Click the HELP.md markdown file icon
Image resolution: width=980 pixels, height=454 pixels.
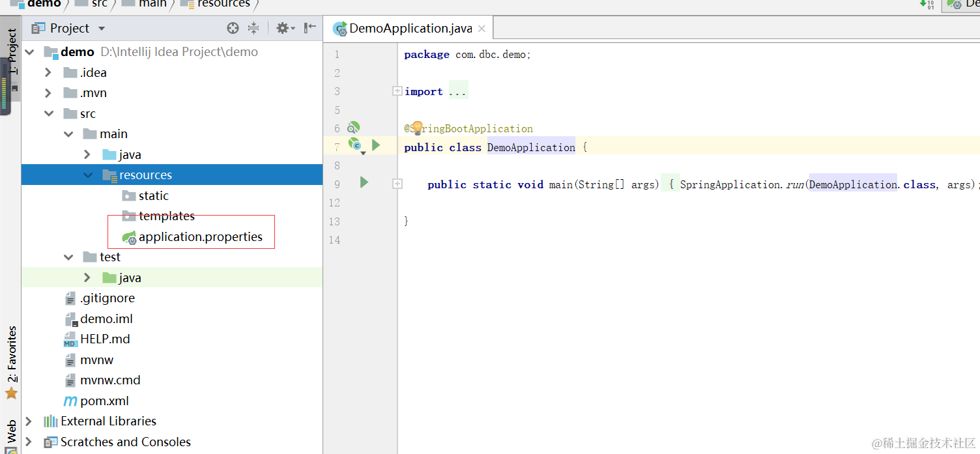(x=70, y=339)
